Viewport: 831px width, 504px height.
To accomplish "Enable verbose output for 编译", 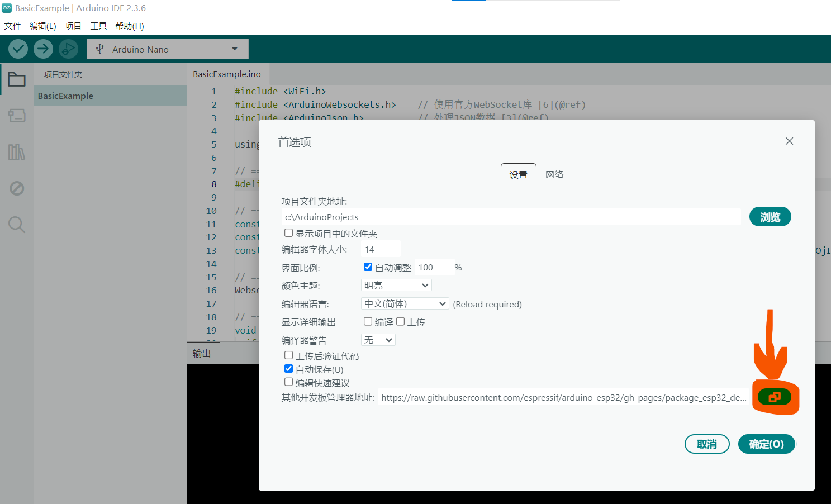I will pos(368,321).
